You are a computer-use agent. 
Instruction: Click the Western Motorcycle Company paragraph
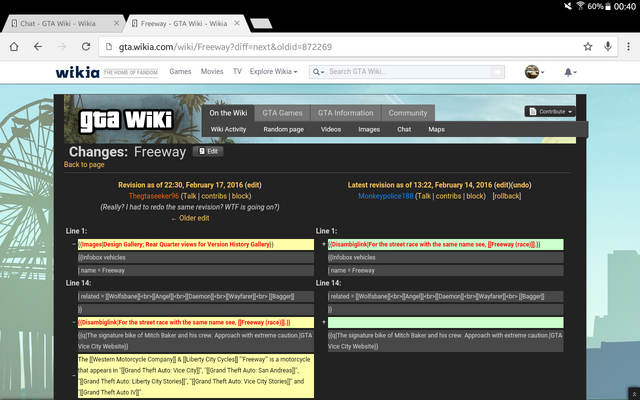pos(196,376)
